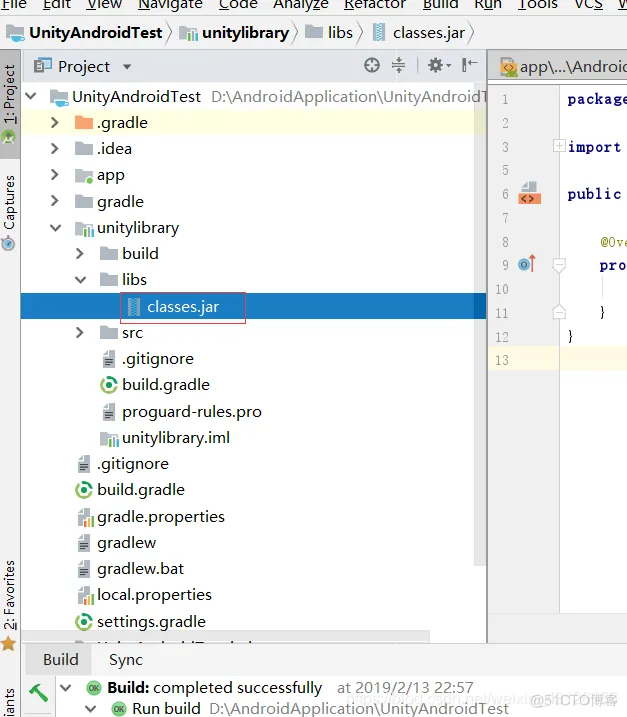Select the settings.gradle file
Viewport: 627px width, 717px height.
coord(151,621)
